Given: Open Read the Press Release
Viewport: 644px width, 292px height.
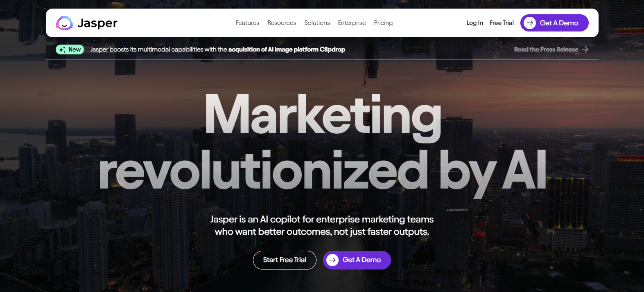Looking at the screenshot, I should point(546,49).
